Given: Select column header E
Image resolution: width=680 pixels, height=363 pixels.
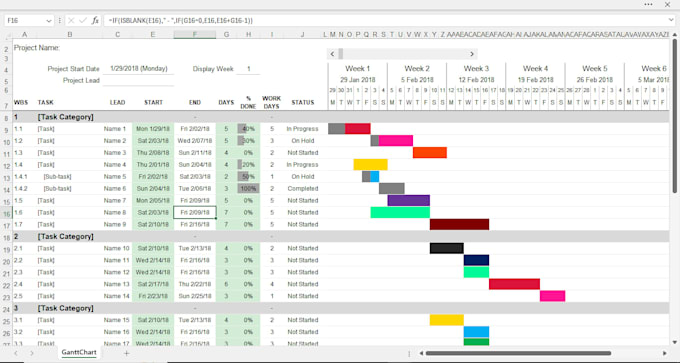Looking at the screenshot, I should click(x=153, y=34).
